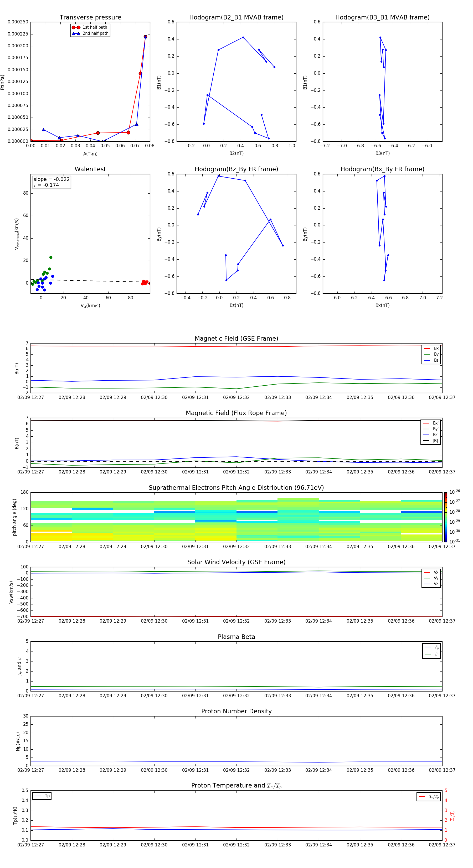
Task: Click the 'Tp(10^6K)' y-axis label
Action: click(x=15, y=815)
